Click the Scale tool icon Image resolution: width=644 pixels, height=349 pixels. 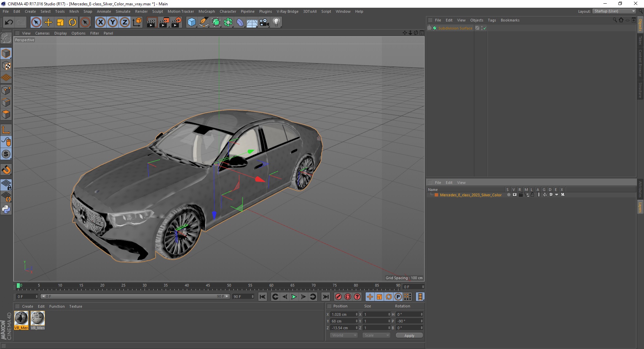(60, 22)
